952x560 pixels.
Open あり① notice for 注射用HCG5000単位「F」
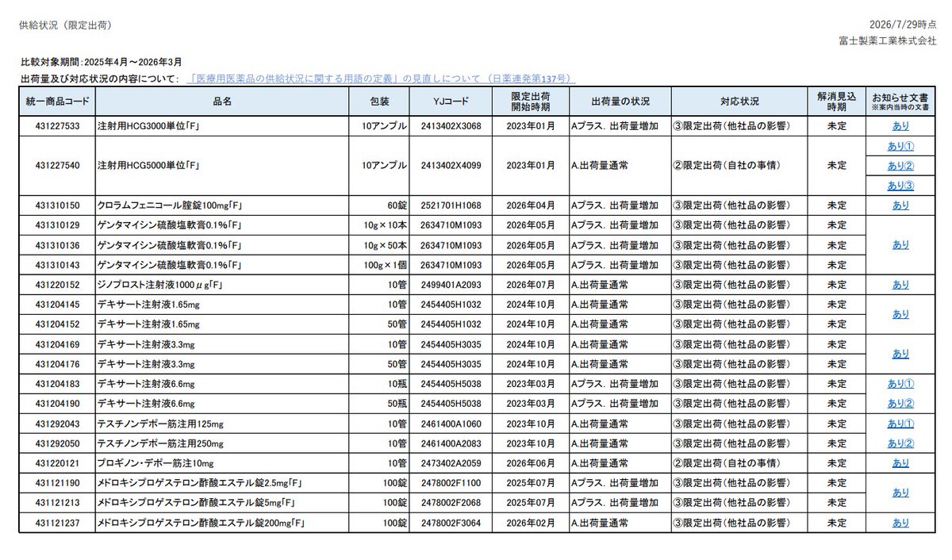pos(900,147)
